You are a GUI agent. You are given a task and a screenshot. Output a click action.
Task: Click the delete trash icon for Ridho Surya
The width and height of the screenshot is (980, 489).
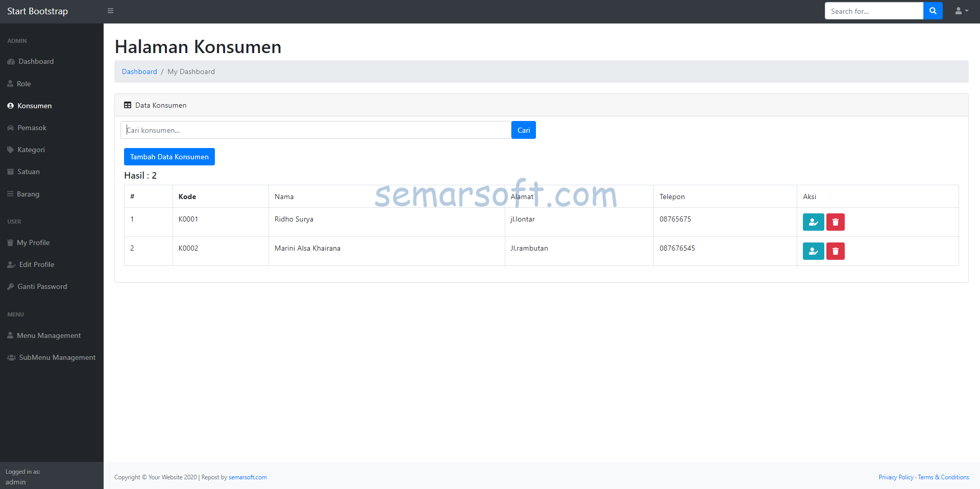[835, 222]
